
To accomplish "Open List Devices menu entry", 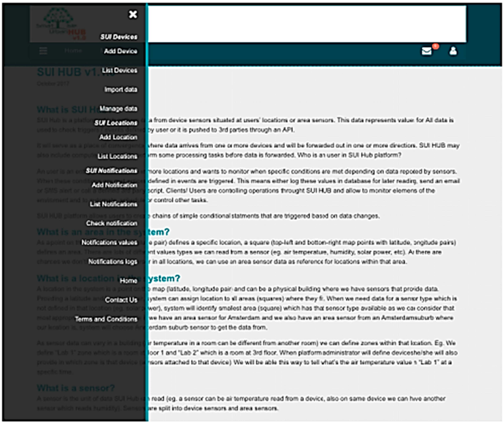I will coord(119,70).
